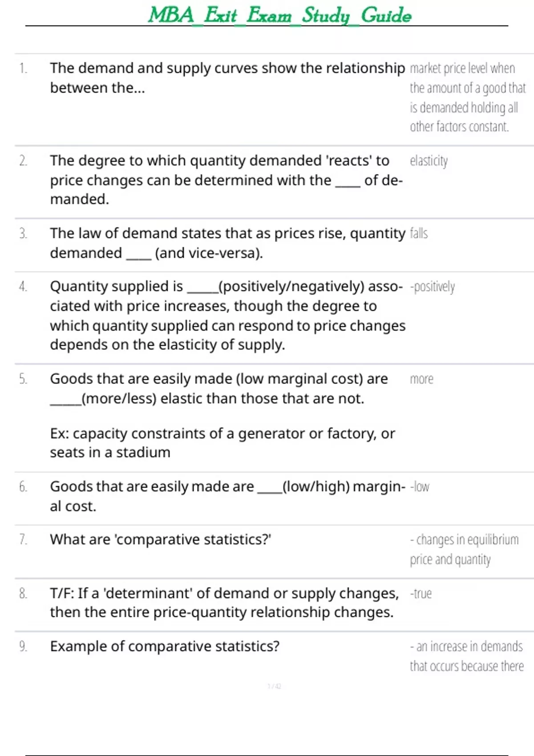Click the '-true' answer for question 8

point(421,594)
